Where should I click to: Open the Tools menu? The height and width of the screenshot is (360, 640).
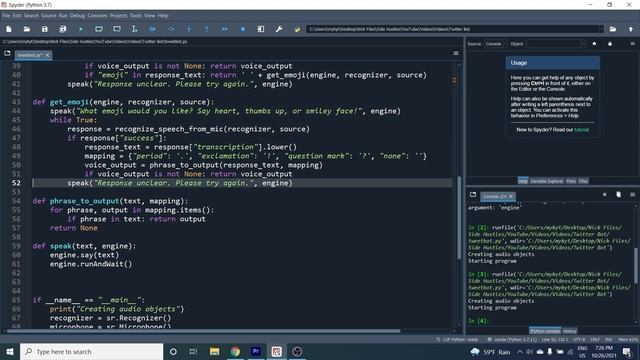click(x=136, y=16)
